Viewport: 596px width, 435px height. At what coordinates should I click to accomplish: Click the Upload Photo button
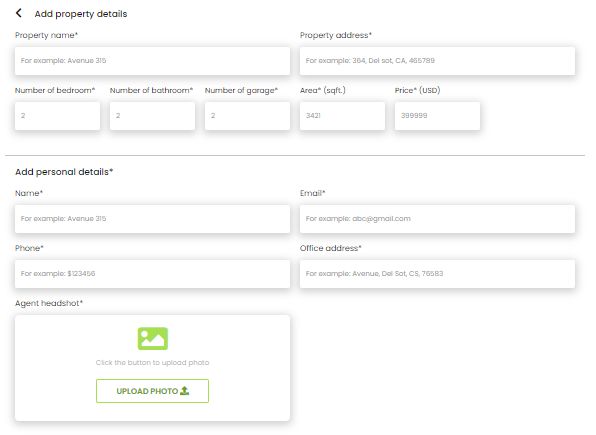click(x=152, y=391)
